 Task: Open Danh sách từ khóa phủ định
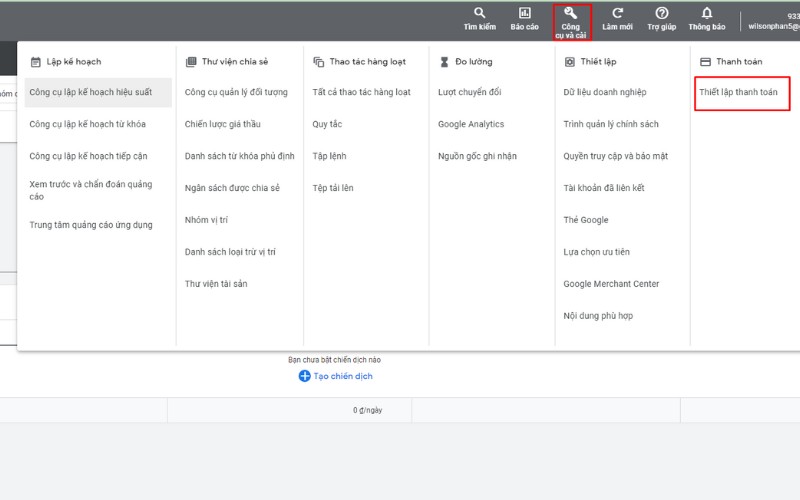(240, 156)
